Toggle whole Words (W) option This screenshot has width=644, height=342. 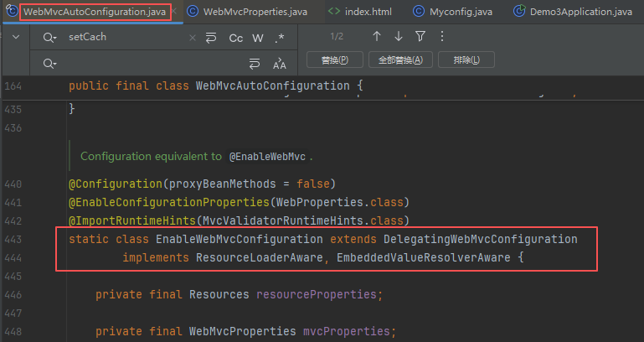[x=258, y=39]
